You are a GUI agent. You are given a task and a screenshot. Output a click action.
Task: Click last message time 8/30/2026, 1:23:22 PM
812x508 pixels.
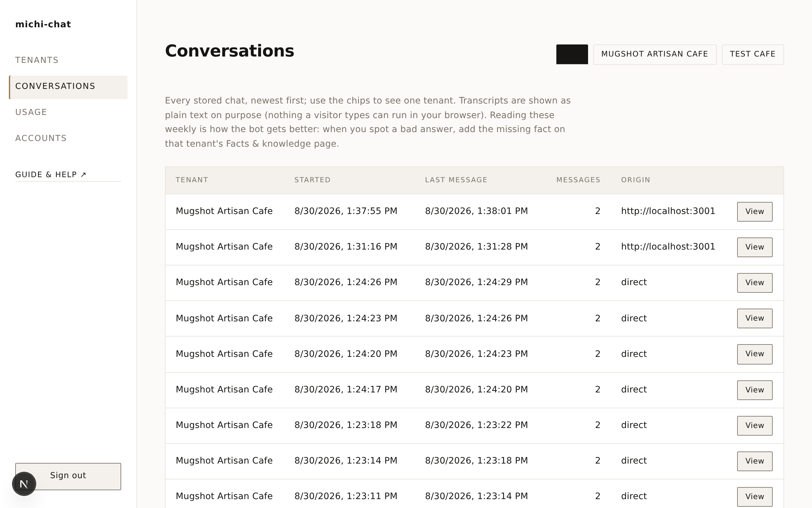tap(476, 425)
